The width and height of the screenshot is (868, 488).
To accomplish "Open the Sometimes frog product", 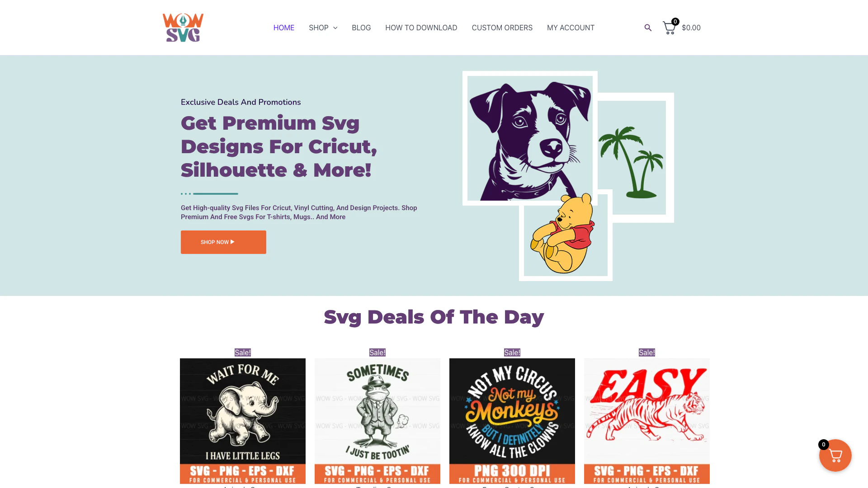I will click(x=377, y=421).
